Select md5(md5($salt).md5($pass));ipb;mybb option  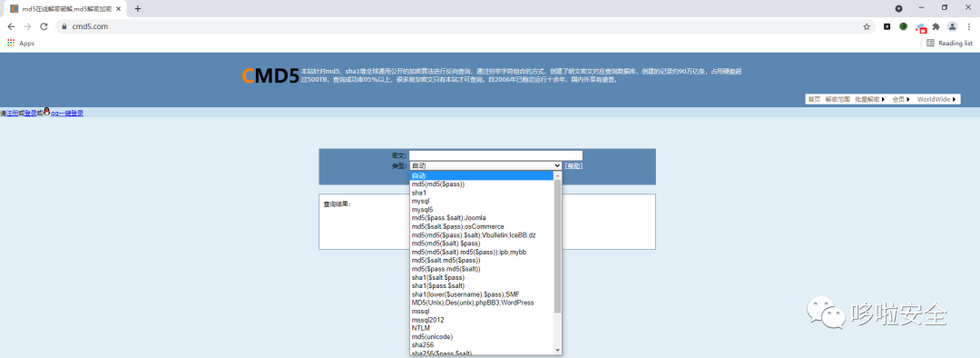[482, 252]
